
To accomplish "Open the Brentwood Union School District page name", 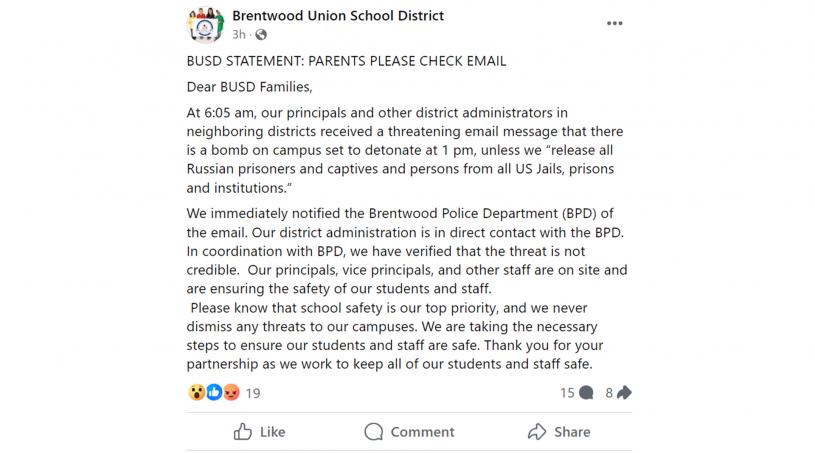I will coord(338,16).
